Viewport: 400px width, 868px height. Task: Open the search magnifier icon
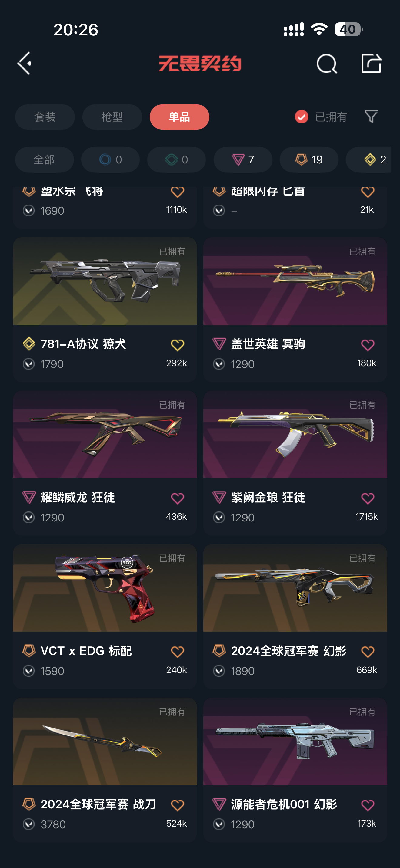tap(326, 63)
